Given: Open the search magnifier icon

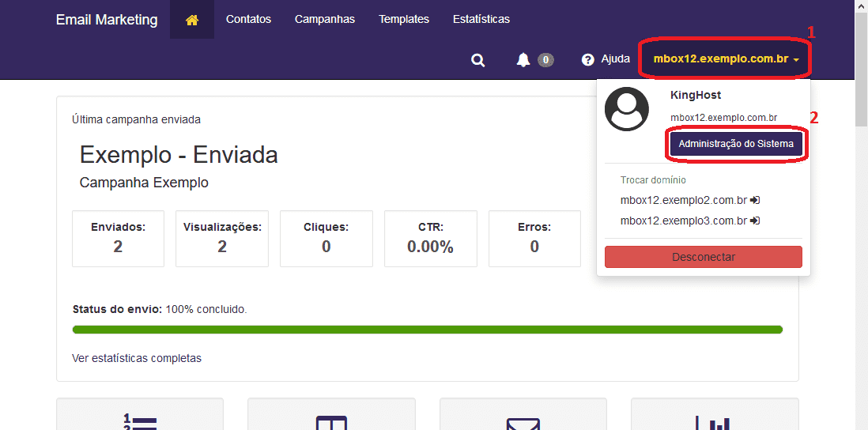Looking at the screenshot, I should point(477,60).
